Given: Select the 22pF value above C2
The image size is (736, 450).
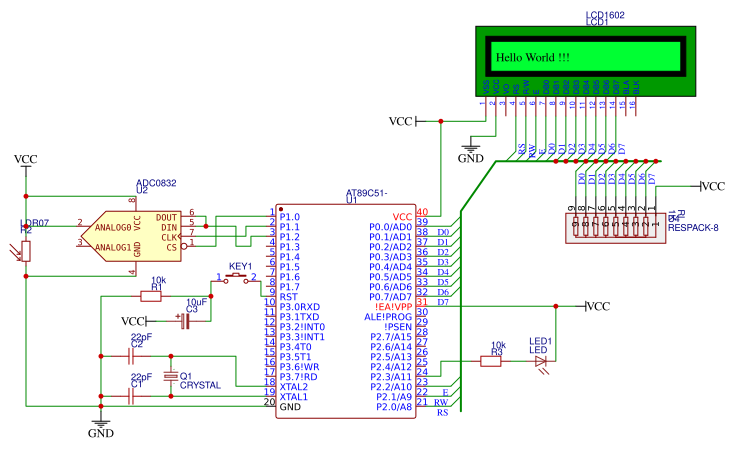Looking at the screenshot, I should (x=141, y=337).
